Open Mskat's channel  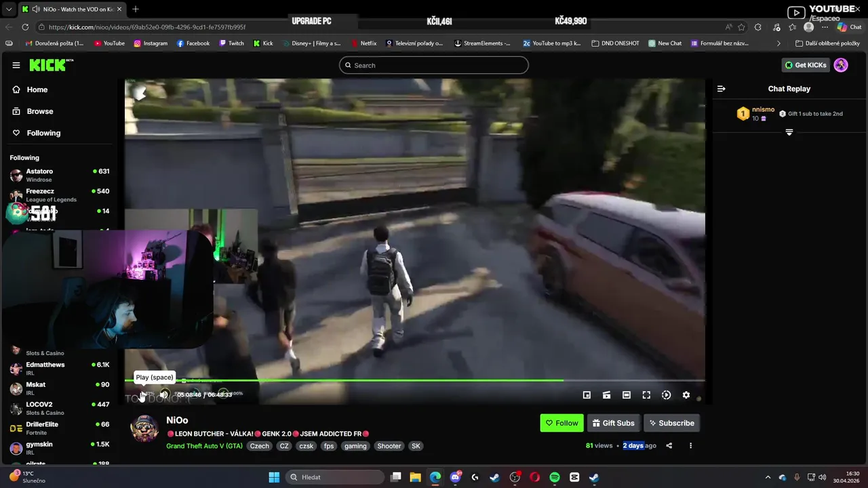click(x=60, y=388)
